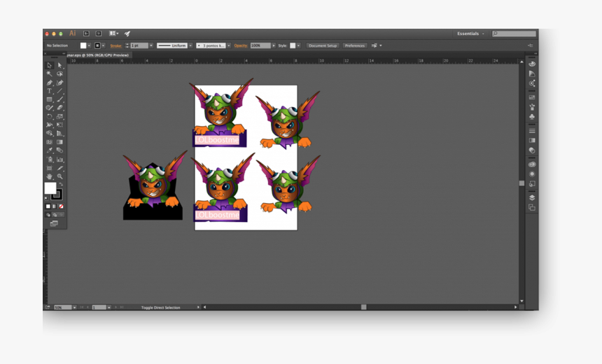Click the white Fill color swatch in toolbox

(x=50, y=188)
